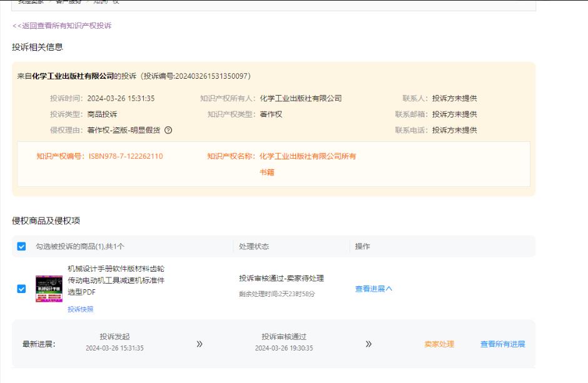Click the ISBN978-7-122262110 property number
Image resolution: width=588 pixels, height=383 pixels.
[x=126, y=156]
